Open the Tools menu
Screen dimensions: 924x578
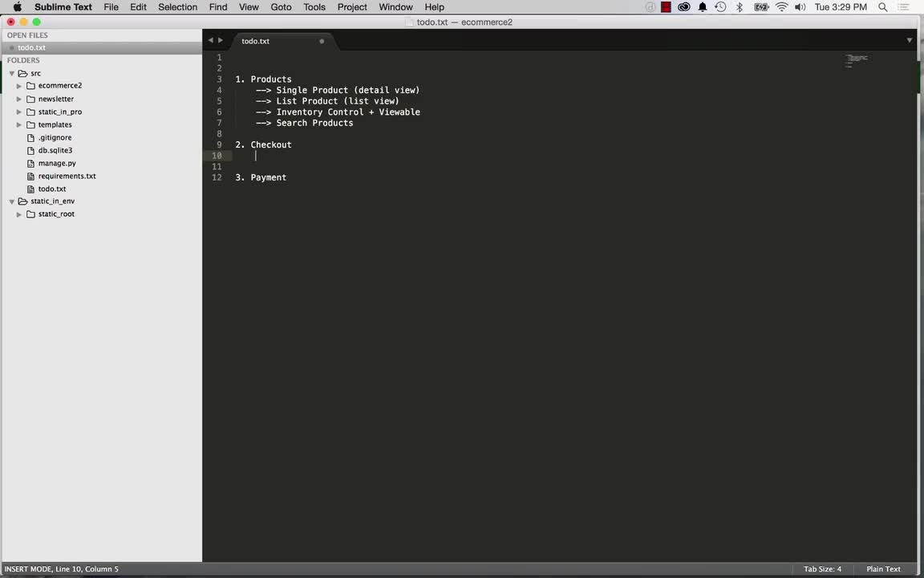click(x=314, y=7)
